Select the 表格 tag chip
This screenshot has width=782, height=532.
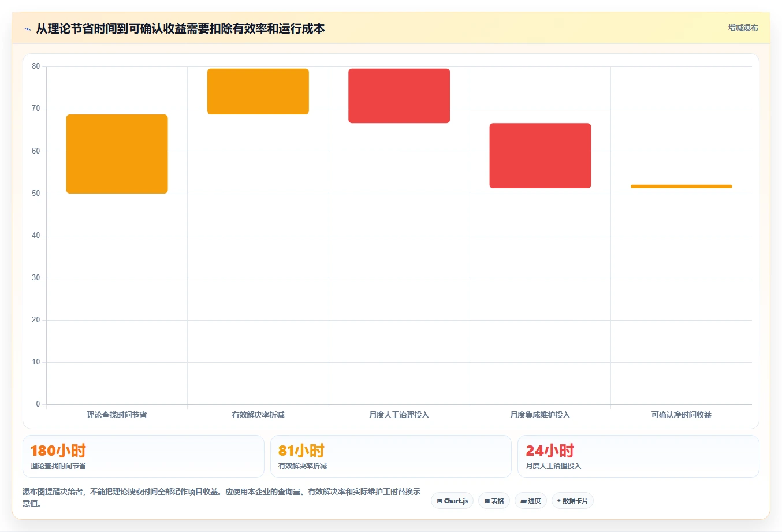(x=494, y=501)
